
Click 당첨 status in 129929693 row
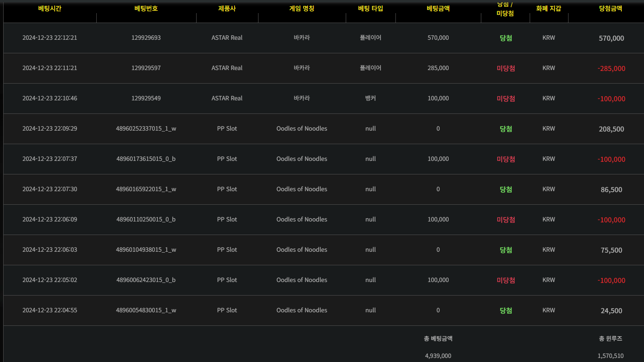tap(506, 38)
